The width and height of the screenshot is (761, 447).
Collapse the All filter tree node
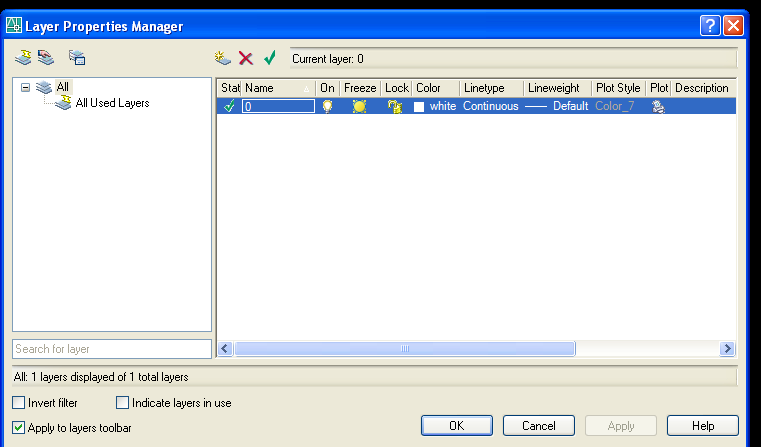click(25, 87)
